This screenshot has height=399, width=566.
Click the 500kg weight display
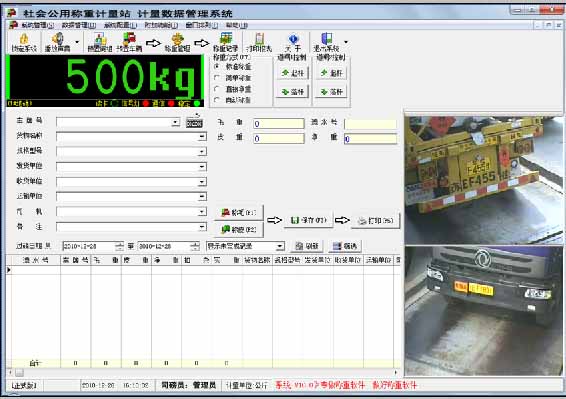(x=105, y=78)
